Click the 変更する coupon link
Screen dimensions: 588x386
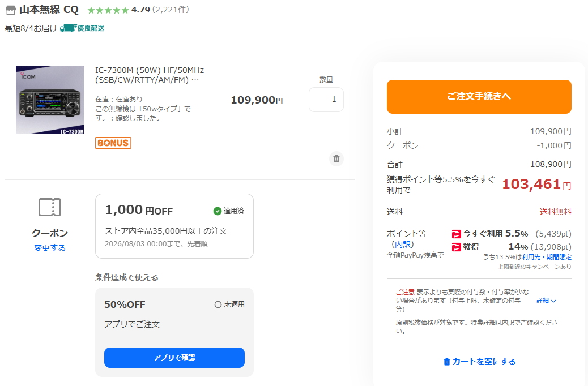[x=49, y=248]
